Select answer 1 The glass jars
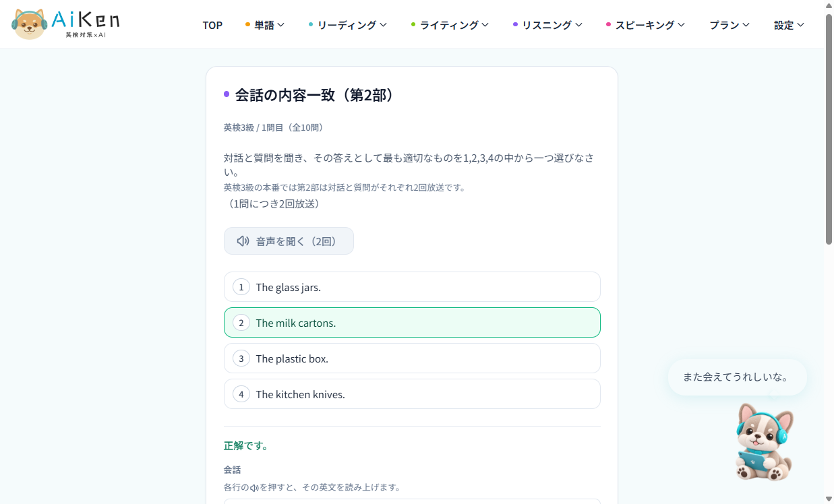This screenshot has height=504, width=834. click(x=412, y=287)
